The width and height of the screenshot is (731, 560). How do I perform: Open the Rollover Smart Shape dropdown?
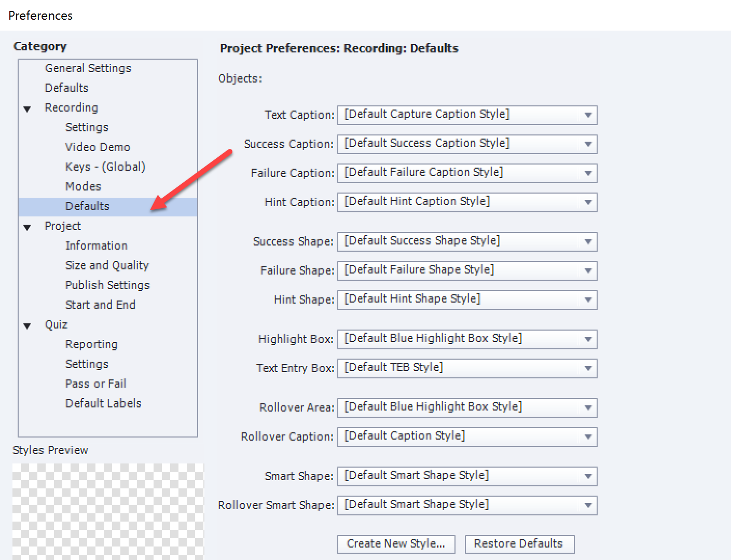pyautogui.click(x=588, y=505)
